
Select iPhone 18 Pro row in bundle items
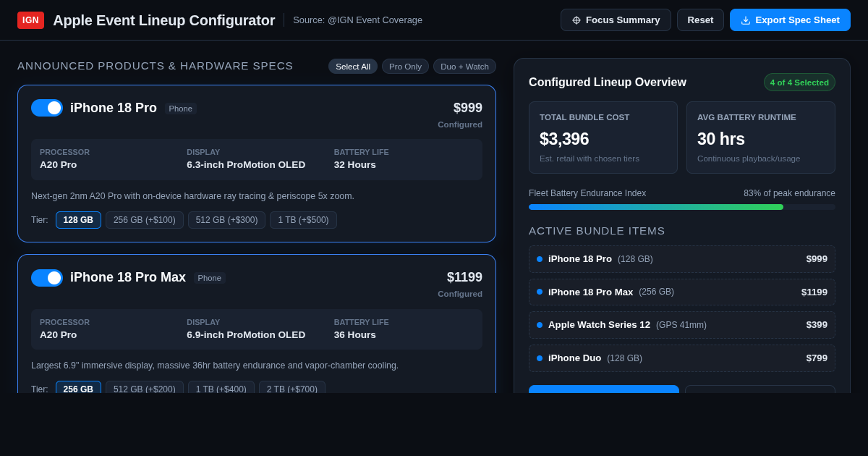[682, 259]
